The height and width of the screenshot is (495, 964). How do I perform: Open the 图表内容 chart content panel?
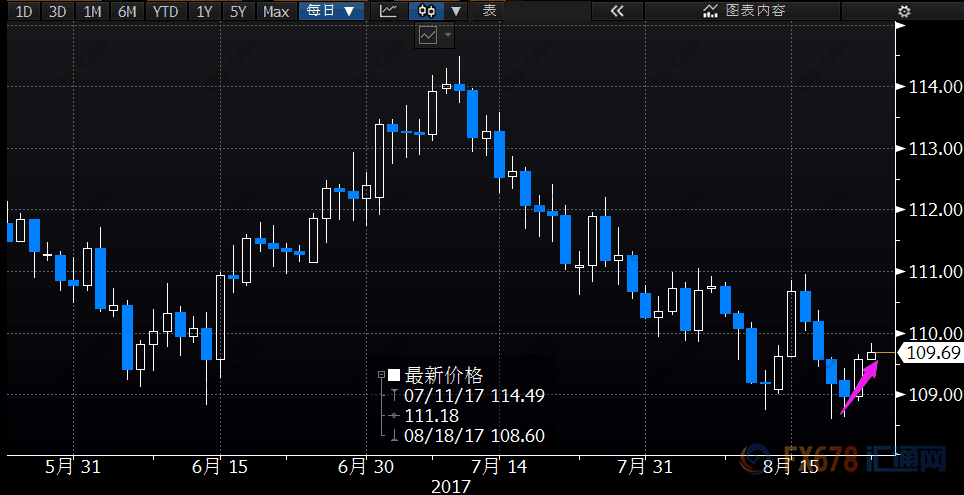[745, 11]
